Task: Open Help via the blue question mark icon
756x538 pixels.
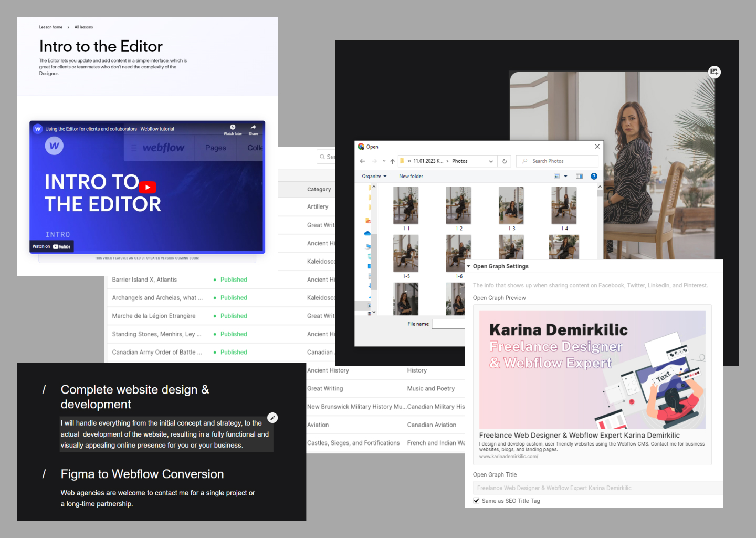Action: tap(594, 176)
